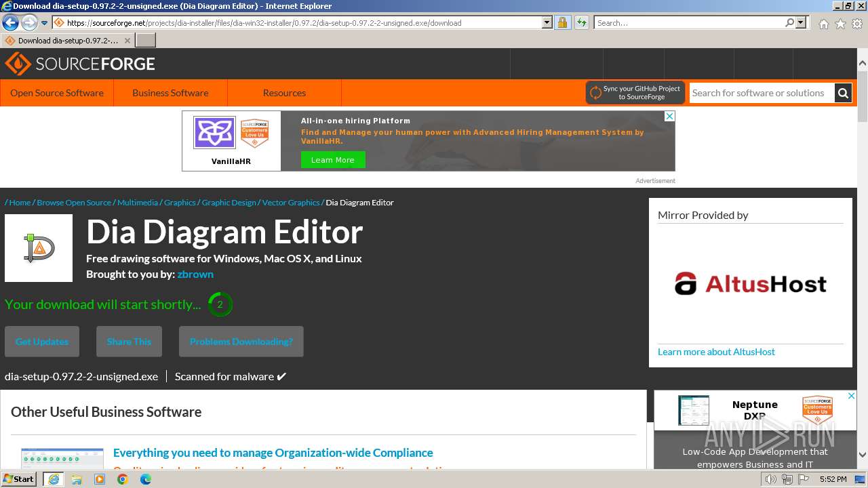Viewport: 868px width, 488px height.
Task: Click the Graphic Design breadcrumb link
Action: [x=229, y=203]
